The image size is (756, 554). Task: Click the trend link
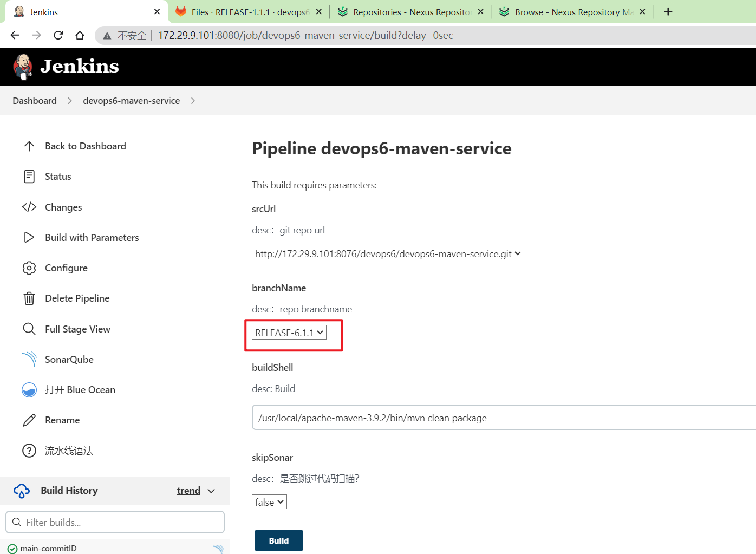(x=188, y=491)
